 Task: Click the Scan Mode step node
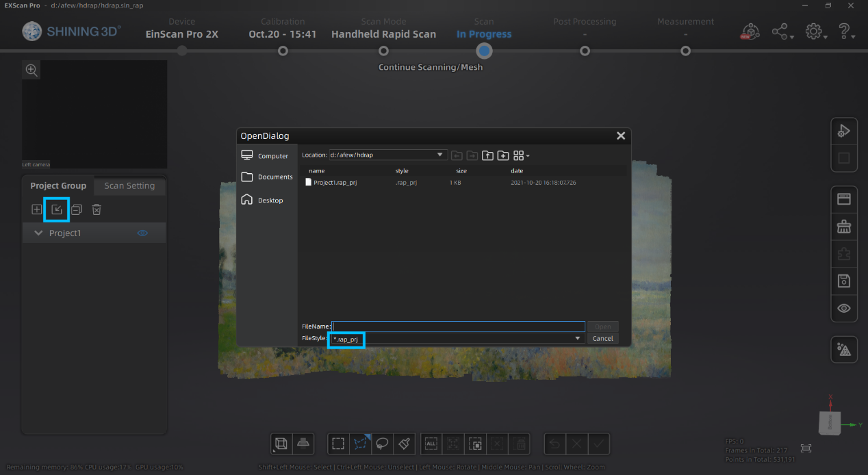pos(383,51)
